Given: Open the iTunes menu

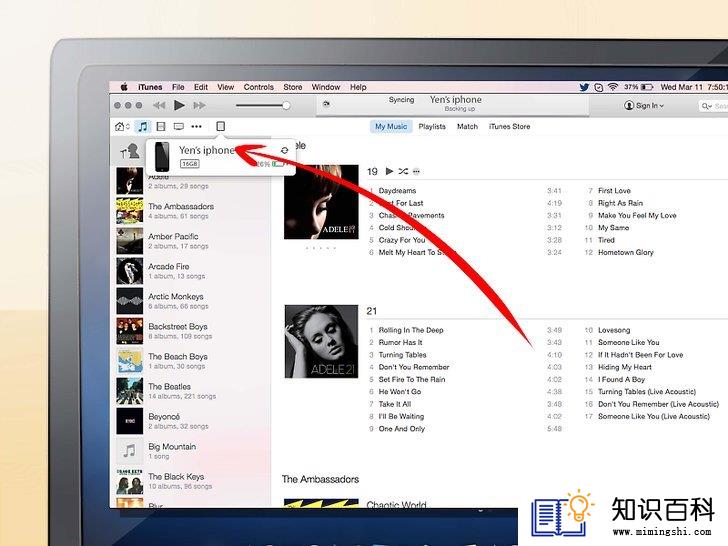Looking at the screenshot, I should 150,87.
